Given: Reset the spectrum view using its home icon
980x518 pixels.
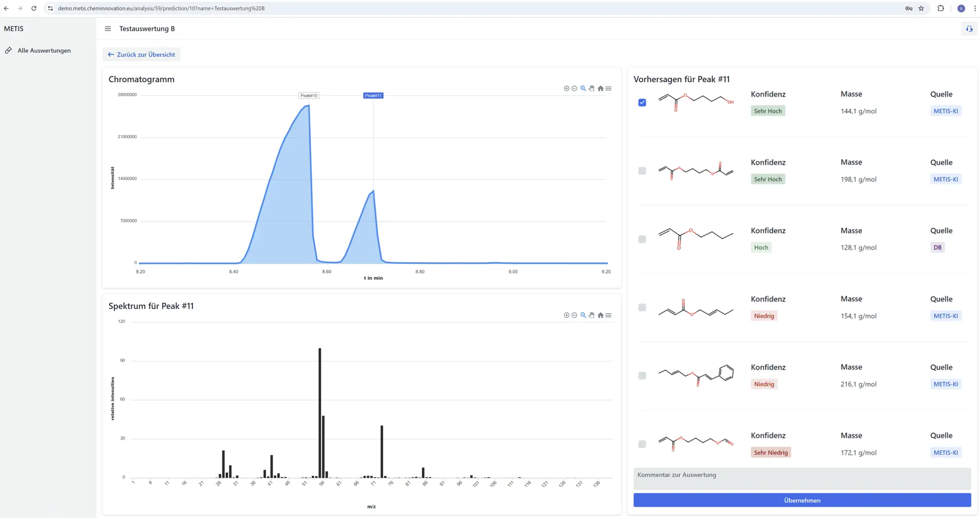Looking at the screenshot, I should click(600, 315).
